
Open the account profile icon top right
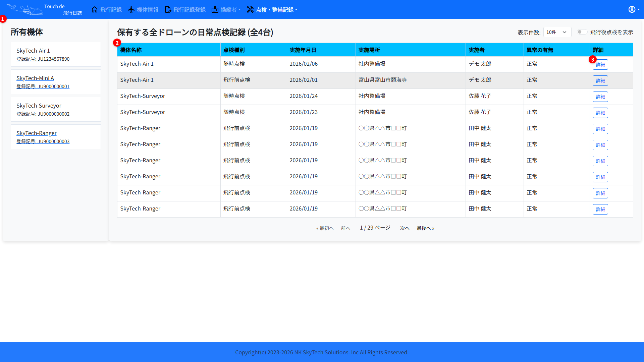pos(633,9)
